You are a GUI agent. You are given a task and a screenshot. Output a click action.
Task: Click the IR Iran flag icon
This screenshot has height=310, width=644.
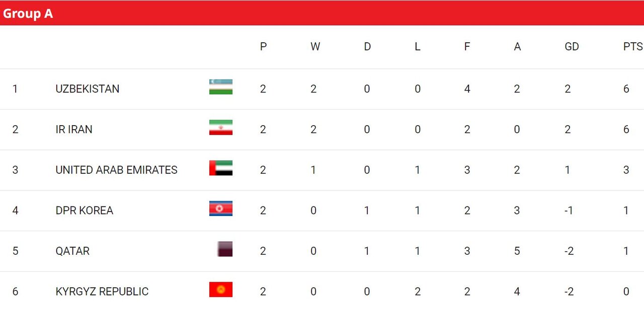click(221, 128)
